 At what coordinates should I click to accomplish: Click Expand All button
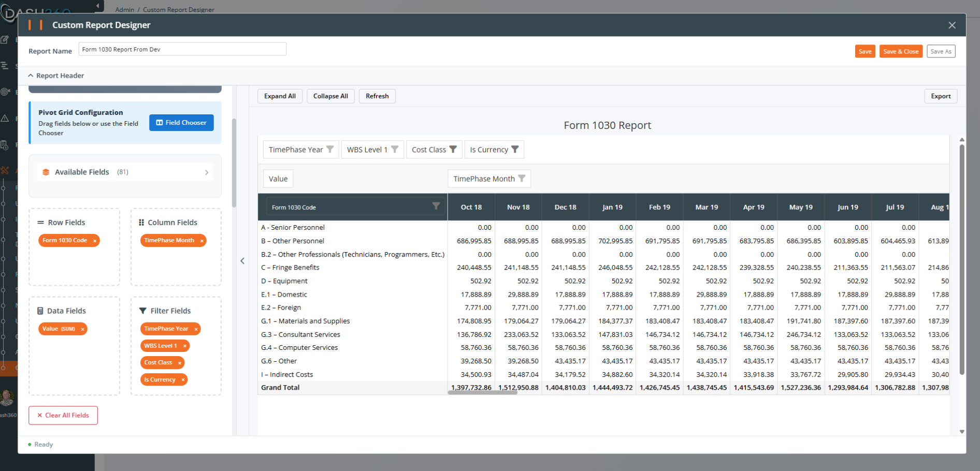point(280,96)
